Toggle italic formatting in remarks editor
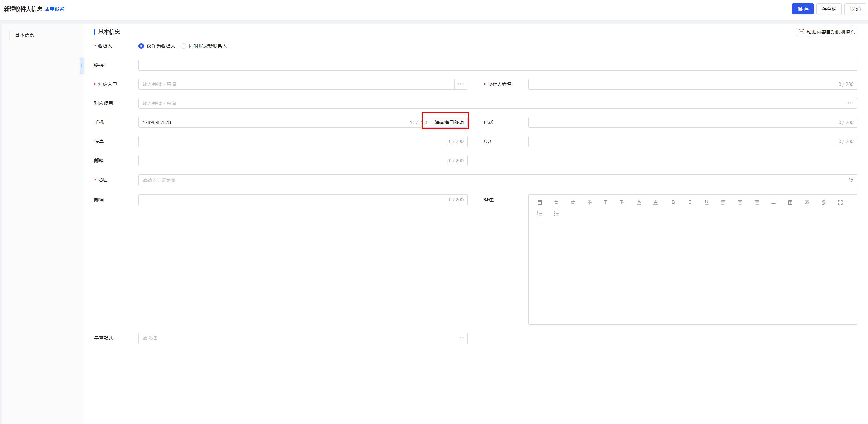The height and width of the screenshot is (424, 868). point(690,202)
